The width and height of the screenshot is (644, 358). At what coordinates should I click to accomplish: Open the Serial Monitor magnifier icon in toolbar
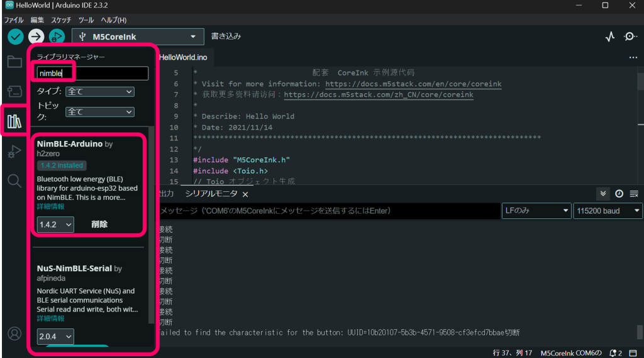(630, 36)
